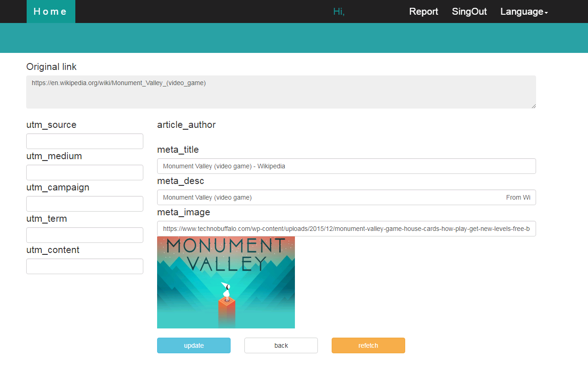Click the SingOut link in navbar
The image size is (588, 368).
469,11
